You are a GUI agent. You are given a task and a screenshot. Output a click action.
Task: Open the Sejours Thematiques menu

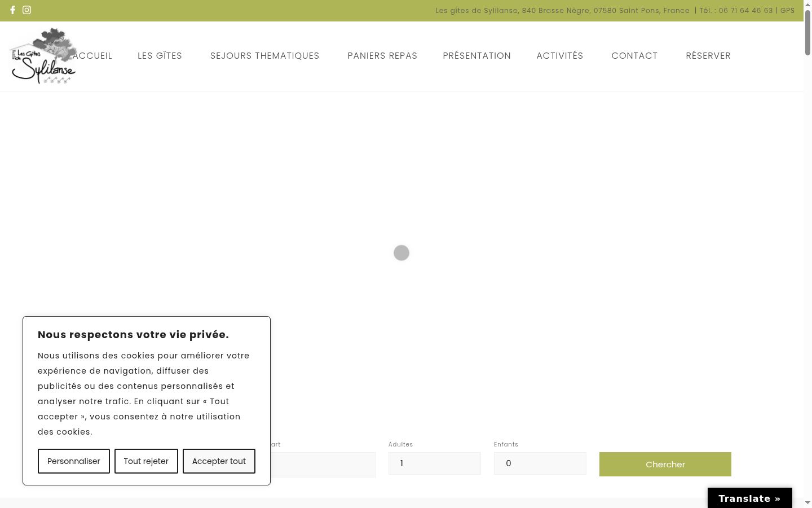265,56
